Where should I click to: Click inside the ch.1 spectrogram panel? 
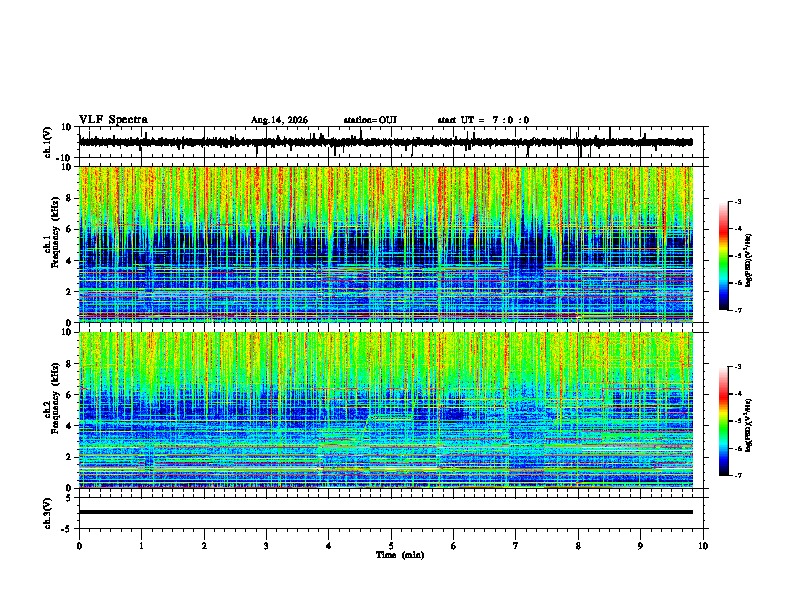(385, 244)
